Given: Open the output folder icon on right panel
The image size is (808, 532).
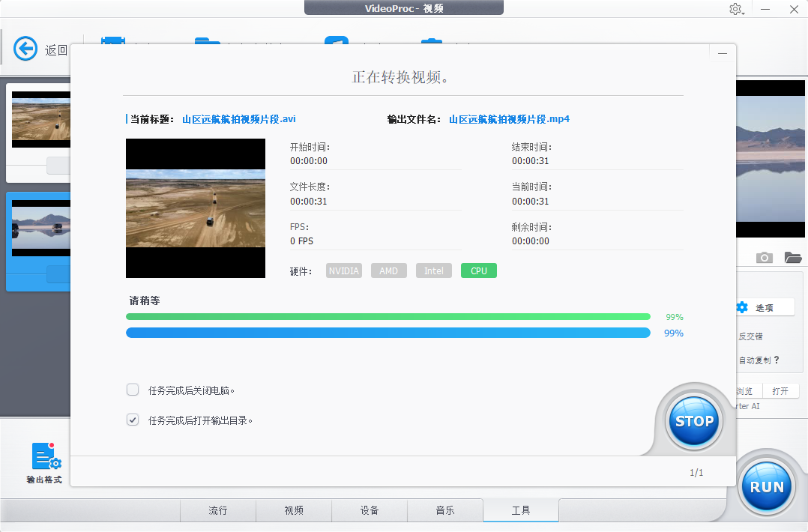Looking at the screenshot, I should click(x=793, y=257).
